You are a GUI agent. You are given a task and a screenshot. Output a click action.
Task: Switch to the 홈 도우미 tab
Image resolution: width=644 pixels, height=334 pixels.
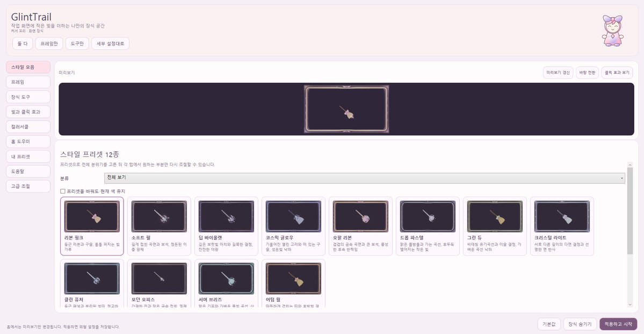pos(28,141)
